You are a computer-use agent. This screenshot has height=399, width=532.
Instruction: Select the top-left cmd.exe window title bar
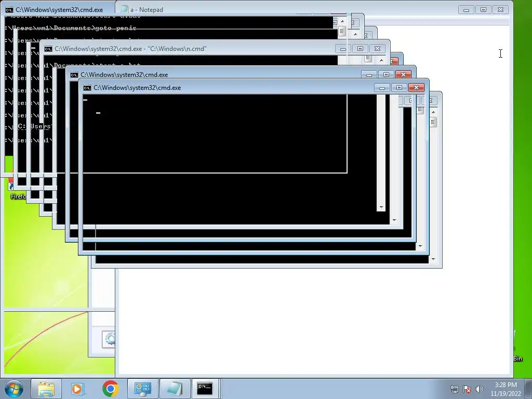[59, 10]
